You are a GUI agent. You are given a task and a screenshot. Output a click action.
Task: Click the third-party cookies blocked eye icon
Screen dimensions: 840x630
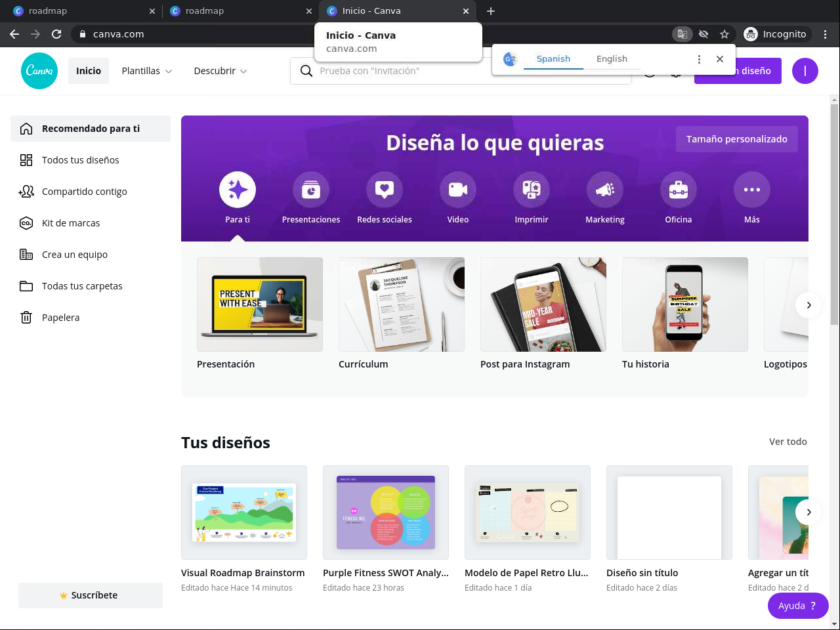point(703,34)
